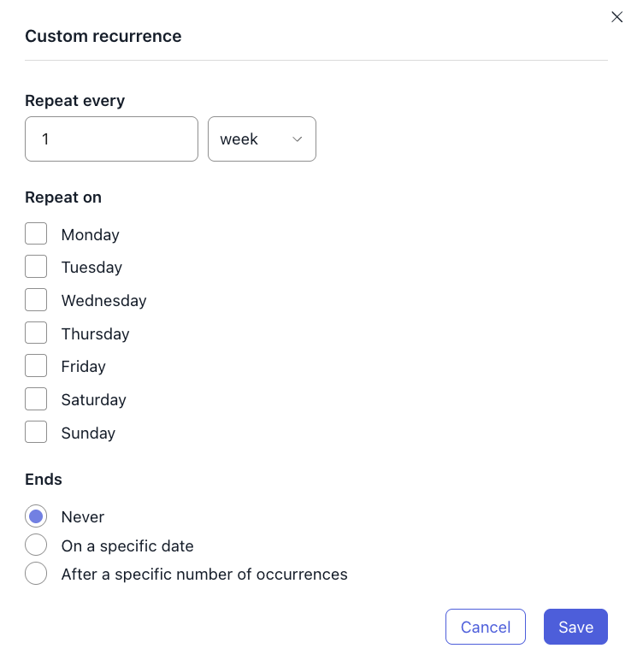Click the Ends section heading
643x672 pixels.
tap(44, 480)
